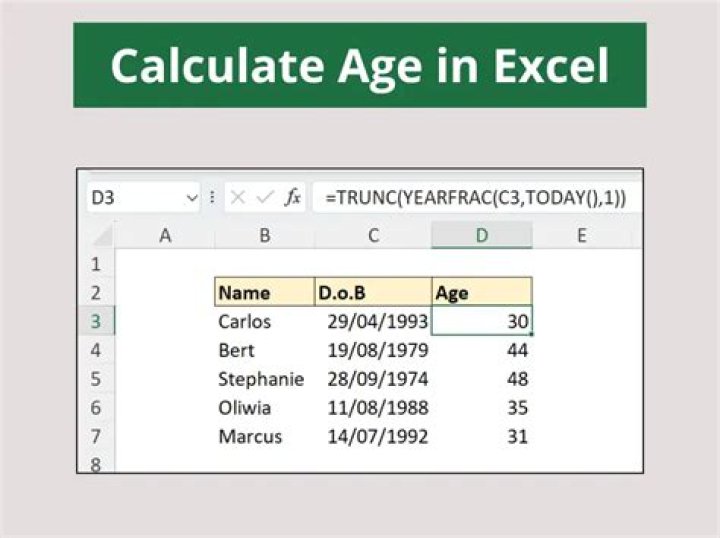Click the formula bar resize dots handle
This screenshot has height=538, width=720.
212,197
